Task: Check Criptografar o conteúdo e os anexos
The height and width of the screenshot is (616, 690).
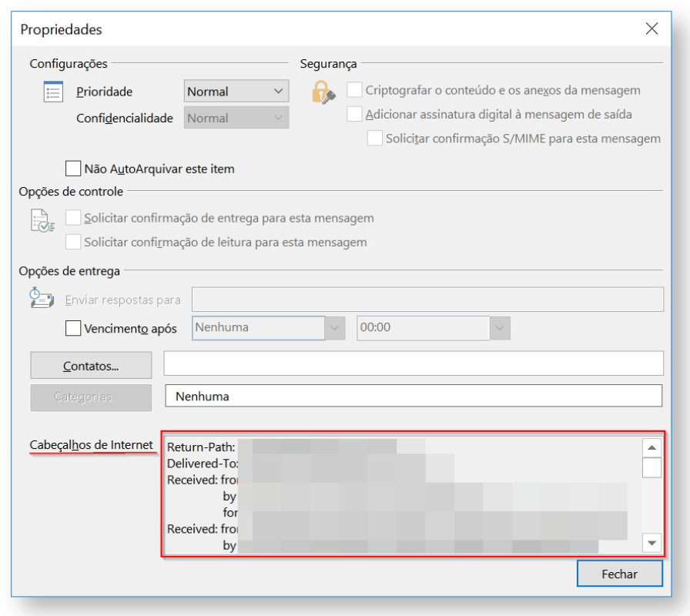Action: [x=354, y=90]
